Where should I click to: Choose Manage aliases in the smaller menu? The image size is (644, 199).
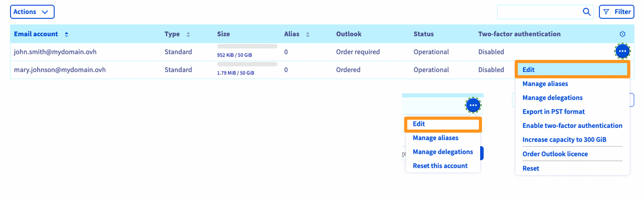[435, 138]
